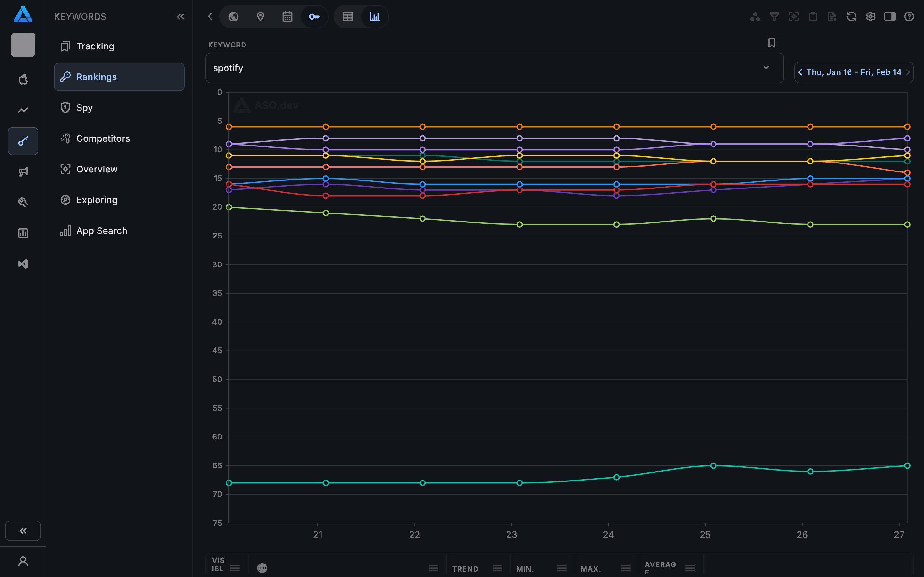Open the Thu, Jan 16 - Fri, Feb 14 date range picker
Screen dimensions: 924x577
coord(854,72)
